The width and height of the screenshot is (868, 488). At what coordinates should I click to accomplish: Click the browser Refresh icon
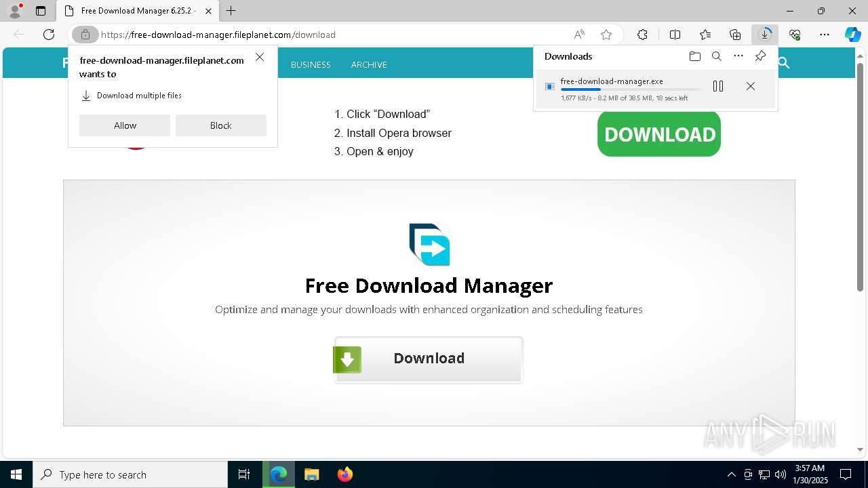(49, 35)
